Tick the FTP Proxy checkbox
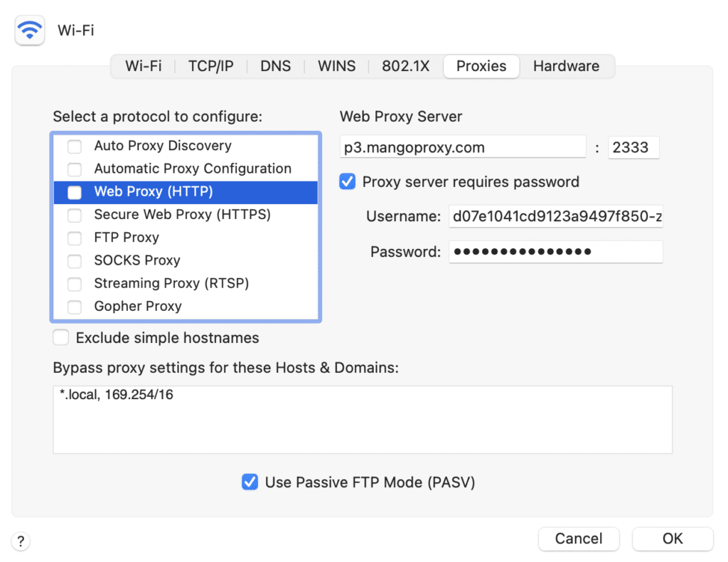This screenshot has width=728, height=562. [x=74, y=238]
